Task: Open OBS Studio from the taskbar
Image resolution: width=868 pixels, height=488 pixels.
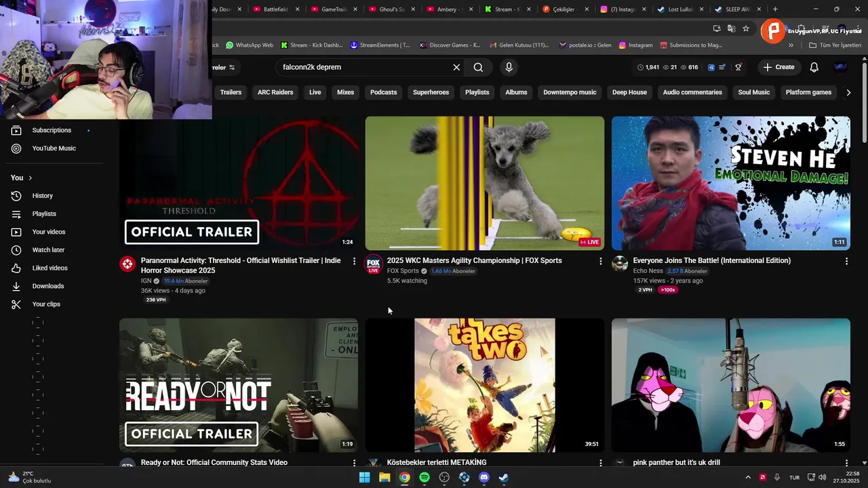Action: tap(444, 477)
